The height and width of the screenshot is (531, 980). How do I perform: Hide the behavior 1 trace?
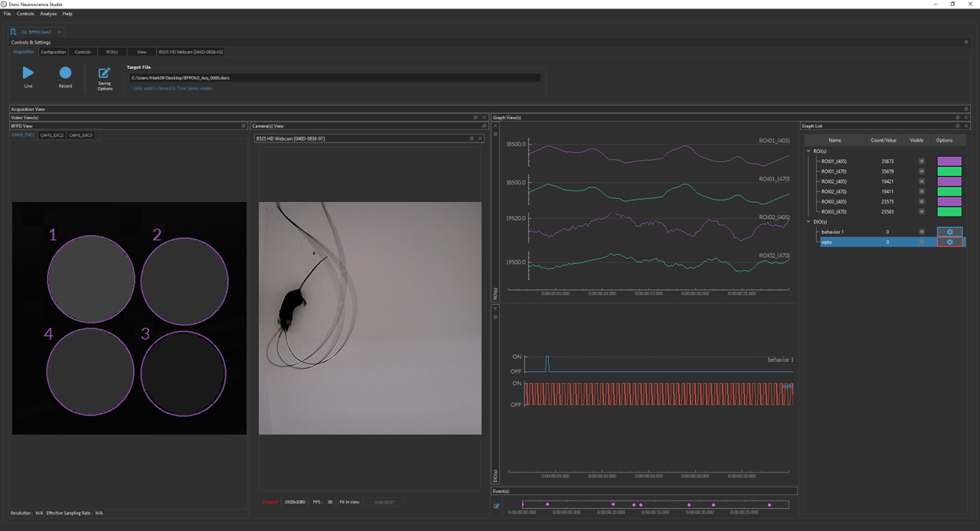(922, 232)
